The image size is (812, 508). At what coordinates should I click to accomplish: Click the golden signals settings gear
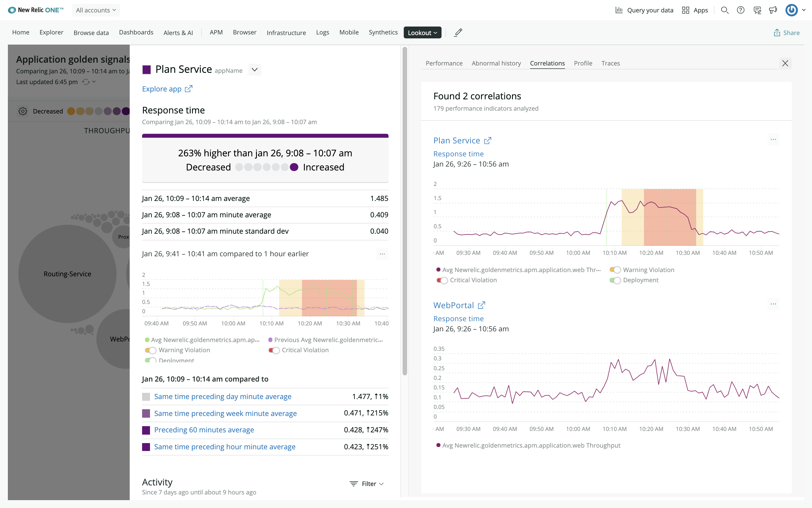[23, 111]
